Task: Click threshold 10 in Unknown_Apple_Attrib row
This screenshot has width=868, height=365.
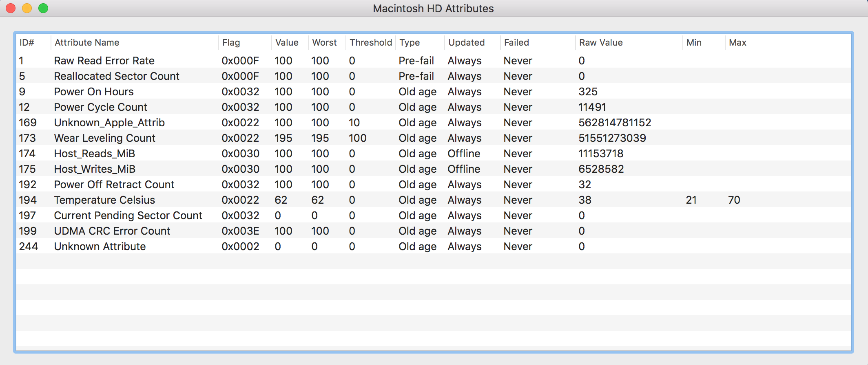Action: (x=354, y=123)
